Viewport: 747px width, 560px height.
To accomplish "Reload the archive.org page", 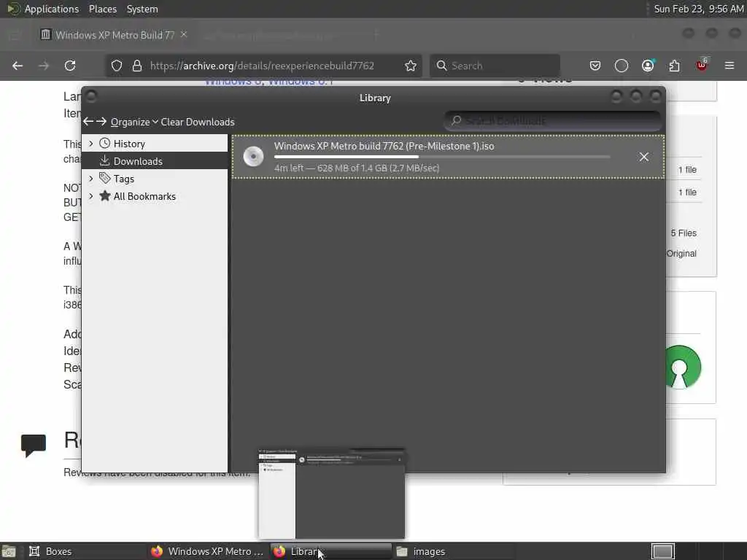I will 70,66.
